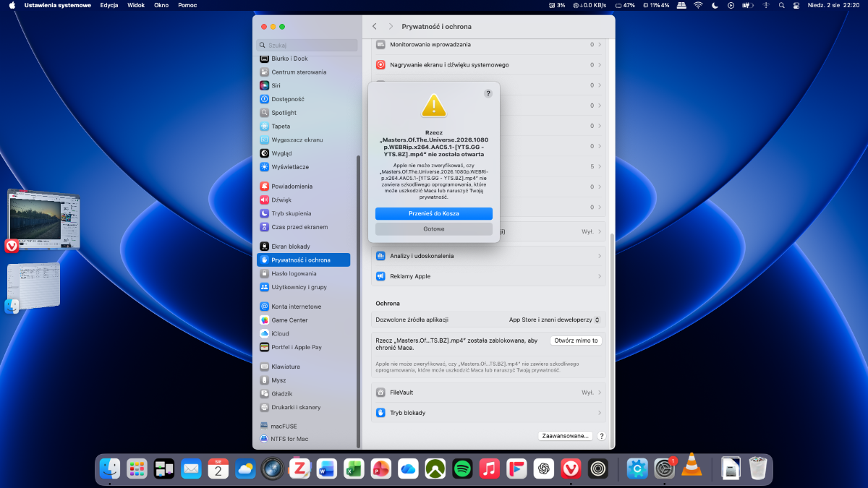Select Dźwięk in the sidebar

coord(303,200)
